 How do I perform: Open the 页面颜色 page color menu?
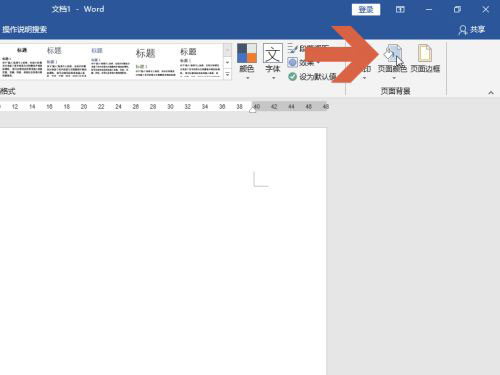[x=392, y=62]
